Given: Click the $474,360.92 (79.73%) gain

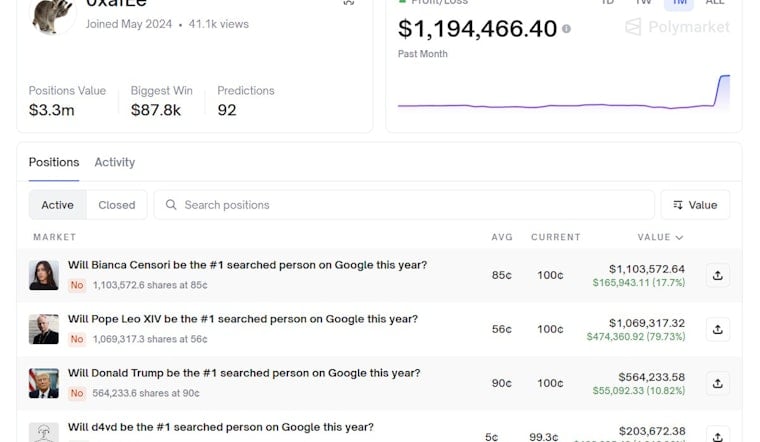Looking at the screenshot, I should coord(636,337).
